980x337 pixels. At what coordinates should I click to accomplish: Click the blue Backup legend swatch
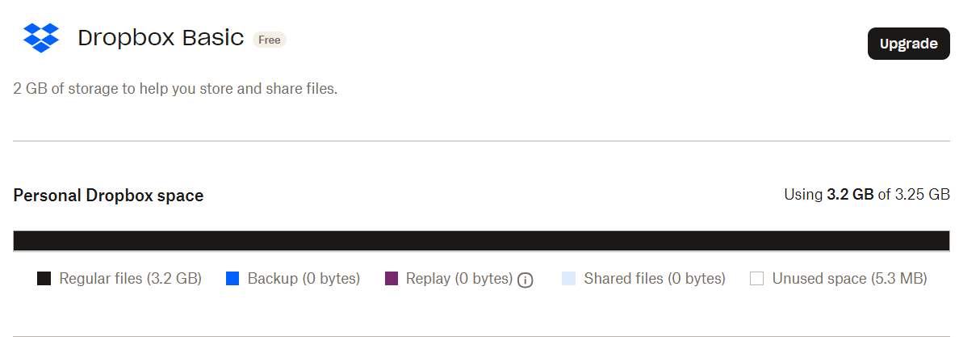click(232, 279)
